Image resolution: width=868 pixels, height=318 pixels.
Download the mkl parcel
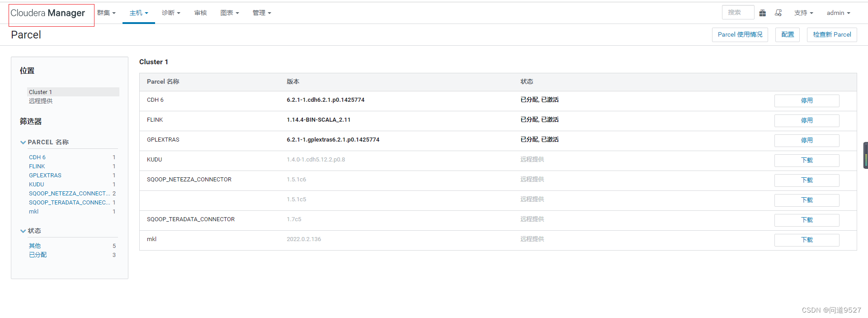click(807, 240)
